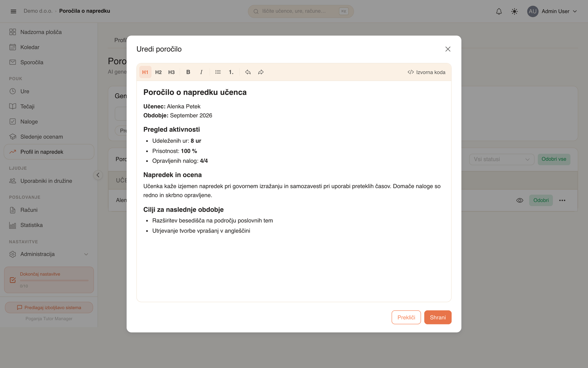
Task: Cancel editing with Prekliči button
Action: [406, 317]
